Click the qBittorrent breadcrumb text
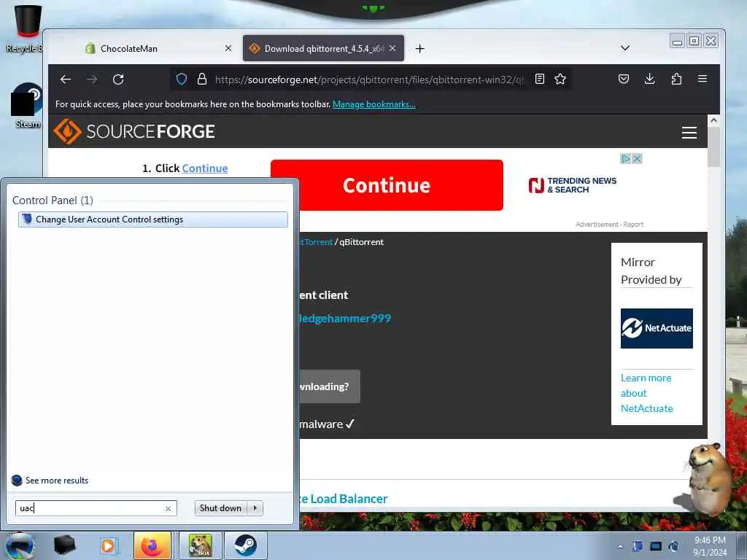 click(362, 242)
